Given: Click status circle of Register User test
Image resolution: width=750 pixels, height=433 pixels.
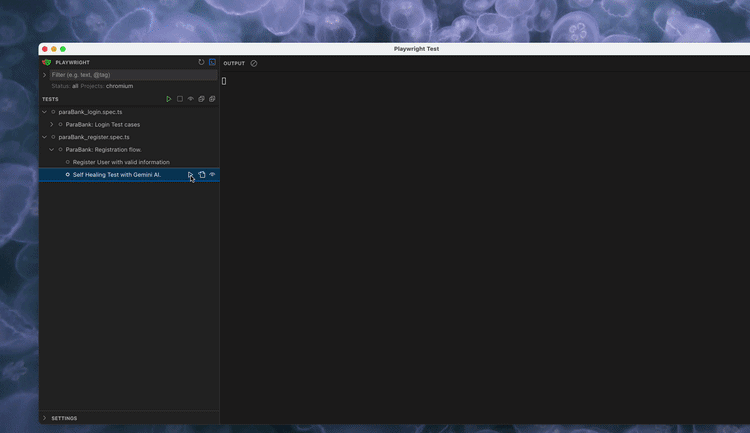Looking at the screenshot, I should click(x=67, y=162).
